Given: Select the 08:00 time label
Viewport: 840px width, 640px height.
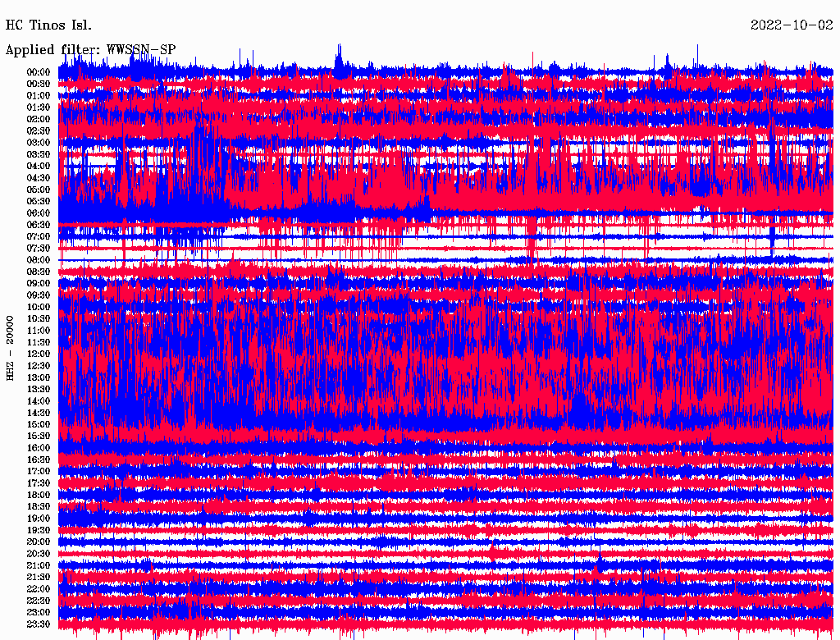Looking at the screenshot, I should point(39,260).
